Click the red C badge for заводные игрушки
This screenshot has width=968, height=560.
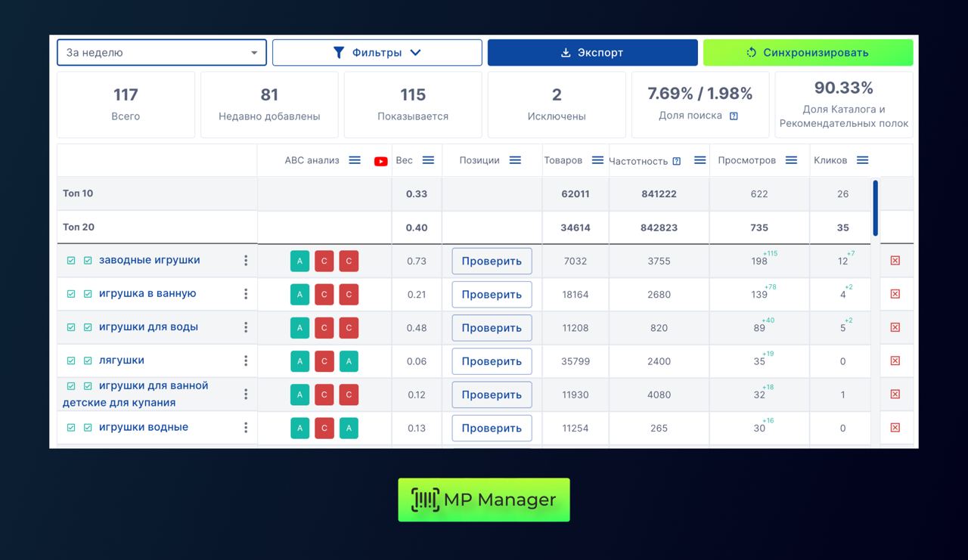coord(324,261)
